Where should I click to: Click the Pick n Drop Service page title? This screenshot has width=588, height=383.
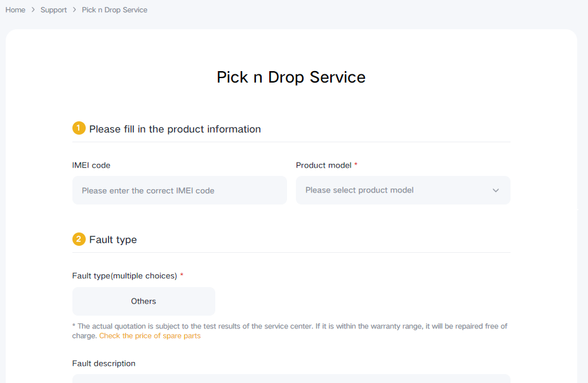coord(291,77)
